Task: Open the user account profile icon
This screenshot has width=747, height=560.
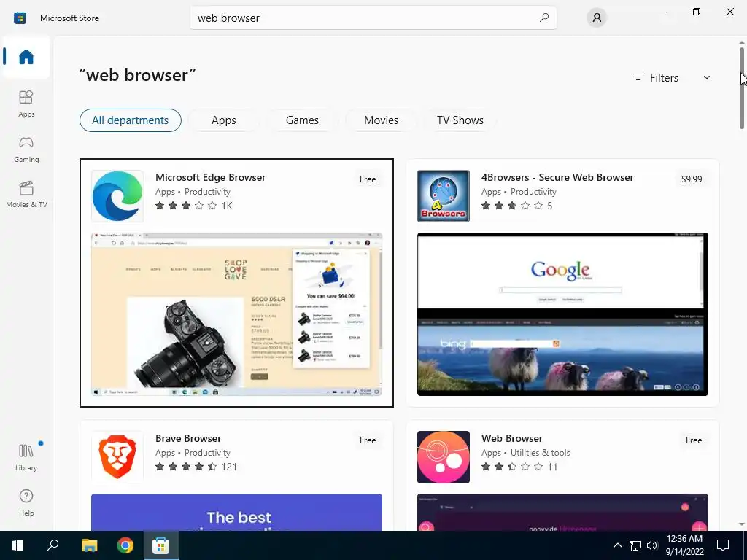Action: coord(597,18)
